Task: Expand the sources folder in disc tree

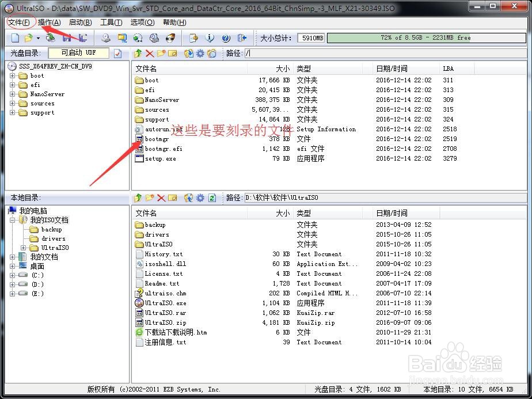Action: coord(13,103)
